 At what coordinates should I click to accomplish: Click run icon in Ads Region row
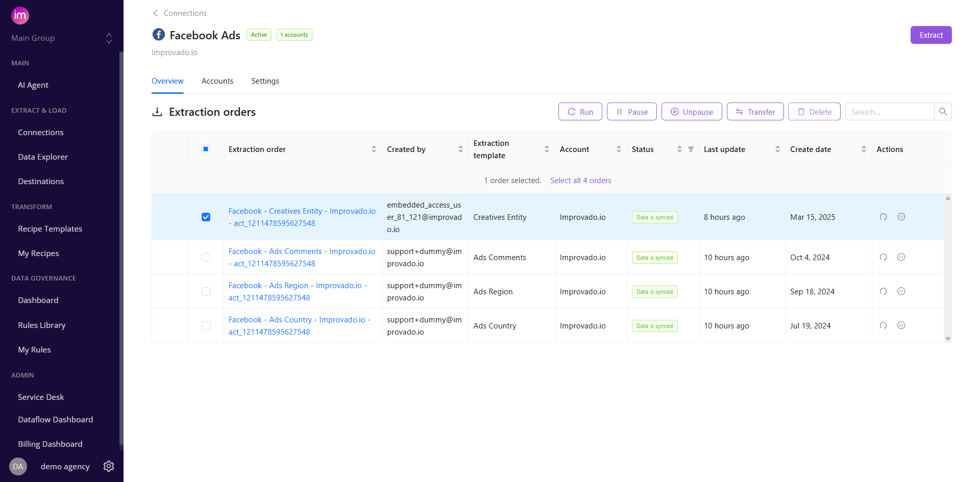(883, 291)
